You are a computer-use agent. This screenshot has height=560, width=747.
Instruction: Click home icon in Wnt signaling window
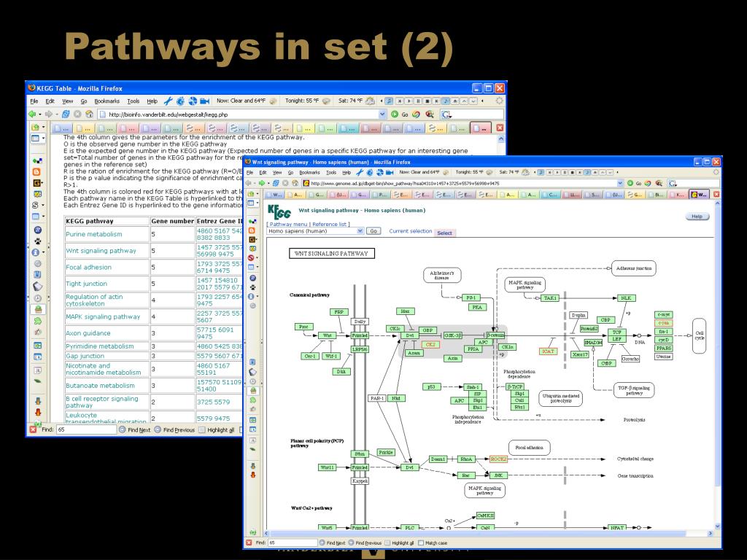[x=295, y=183]
